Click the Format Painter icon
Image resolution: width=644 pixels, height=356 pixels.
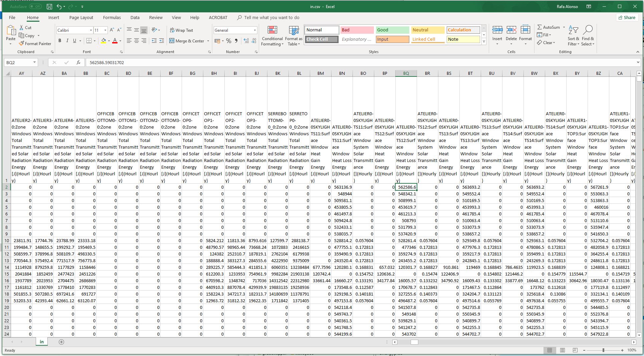click(x=22, y=44)
